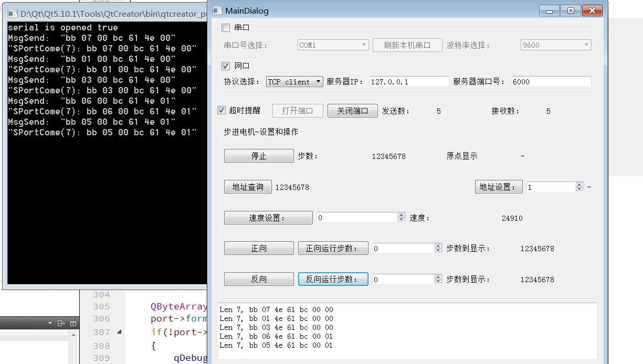This screenshot has height=364, width=643.
Task: Click the console window title bar text
Action: tap(114, 14)
